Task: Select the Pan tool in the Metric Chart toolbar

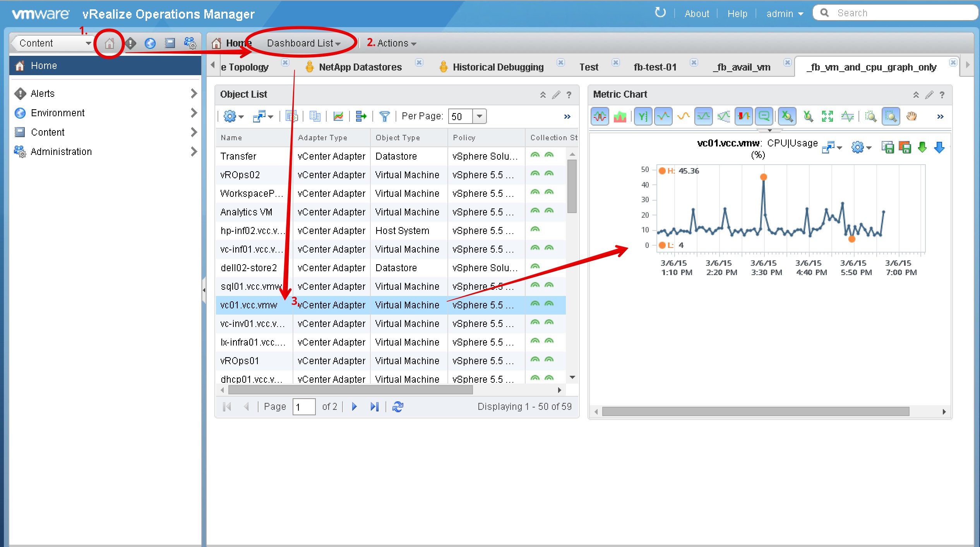Action: 911,116
